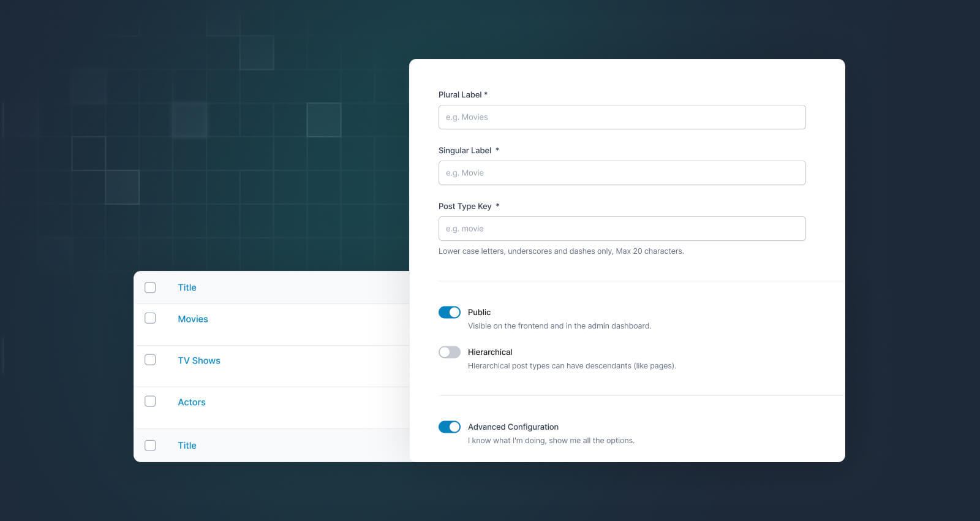Click the Advanced Configuration label
This screenshot has width=980, height=521.
513,427
